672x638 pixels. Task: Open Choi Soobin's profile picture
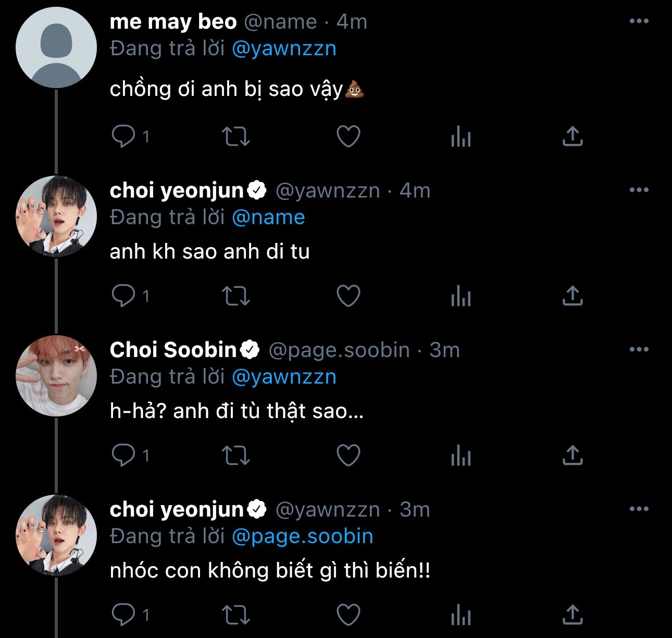click(56, 375)
